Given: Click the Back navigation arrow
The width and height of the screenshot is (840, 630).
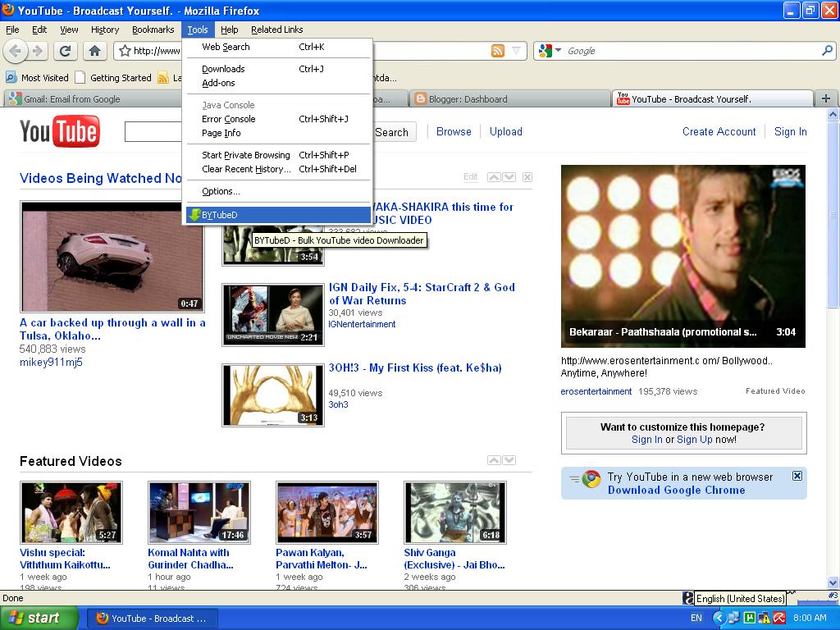Looking at the screenshot, I should (x=15, y=51).
